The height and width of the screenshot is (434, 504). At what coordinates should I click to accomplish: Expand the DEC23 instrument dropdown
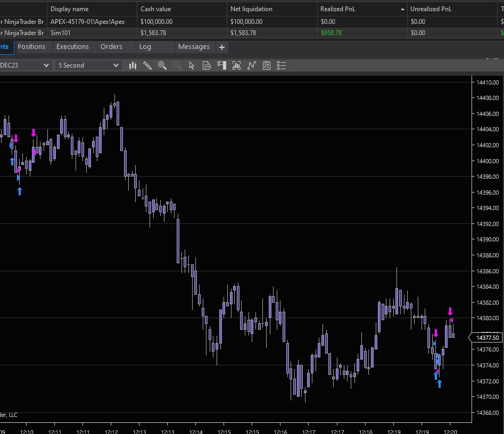[x=46, y=65]
